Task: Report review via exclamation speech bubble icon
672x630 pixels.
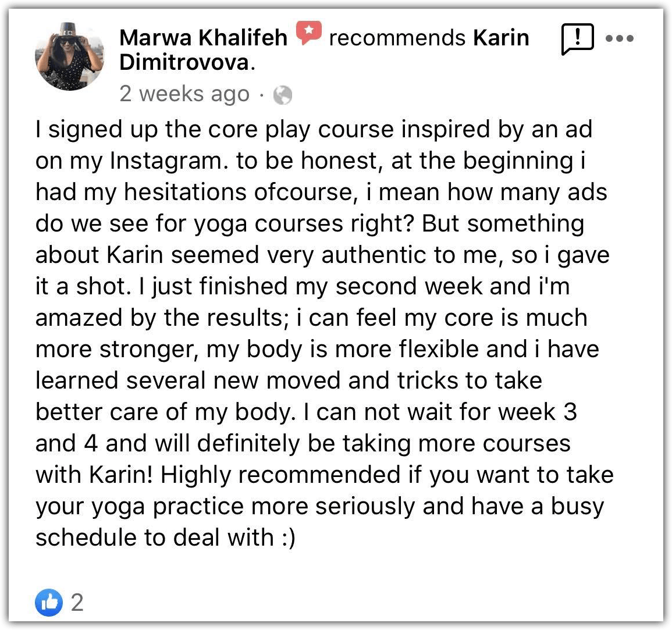Action: point(577,39)
